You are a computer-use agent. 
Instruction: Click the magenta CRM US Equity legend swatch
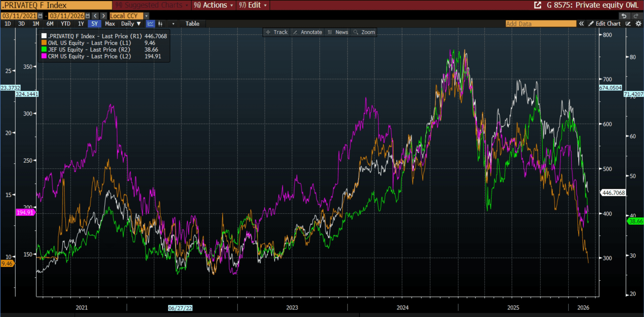[44, 56]
